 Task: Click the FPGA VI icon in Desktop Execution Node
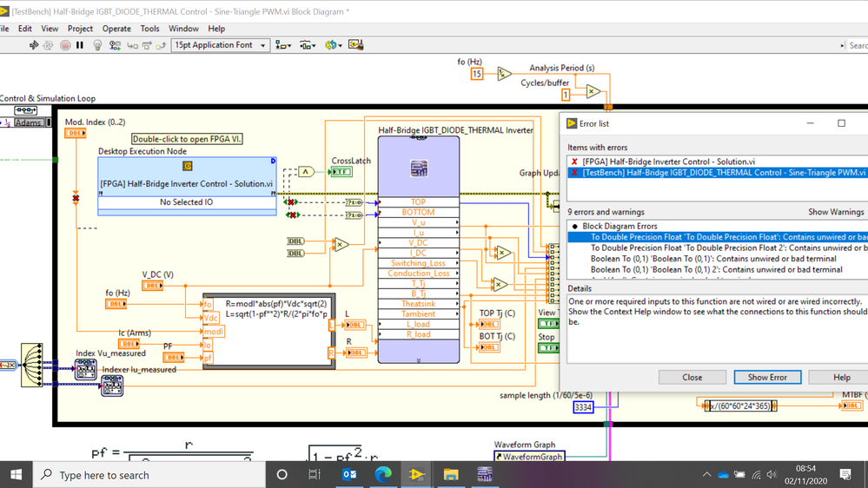187,166
